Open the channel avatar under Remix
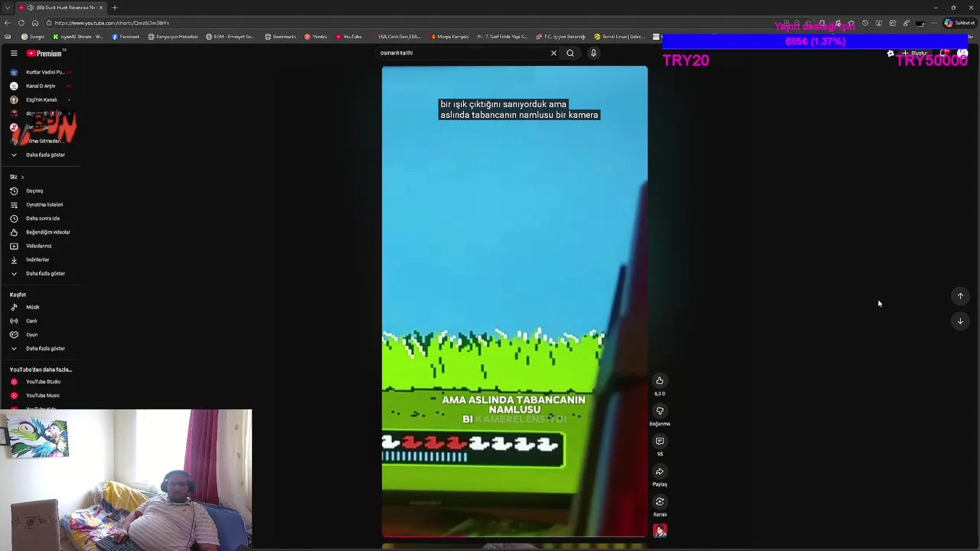This screenshot has width=980, height=551. (660, 530)
